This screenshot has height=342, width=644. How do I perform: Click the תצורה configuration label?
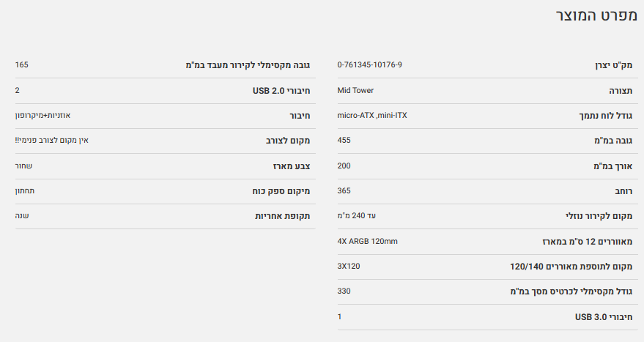[x=619, y=91]
